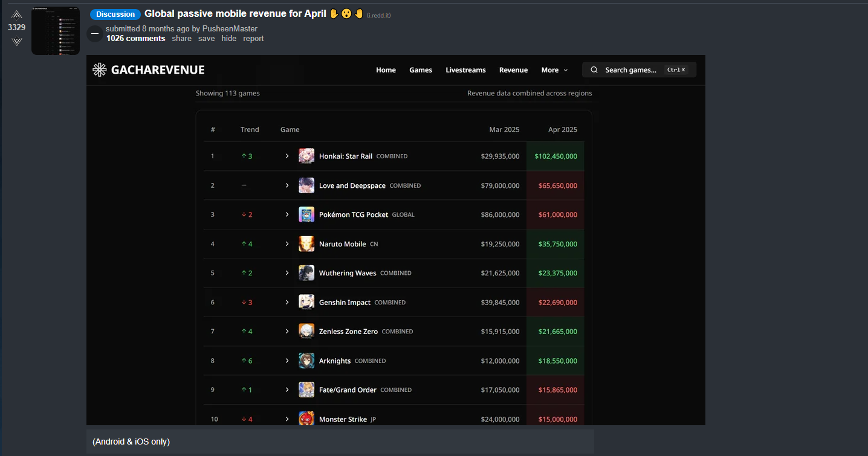This screenshot has height=456, width=868.
Task: Hide the post using the hide link
Action: (228, 39)
